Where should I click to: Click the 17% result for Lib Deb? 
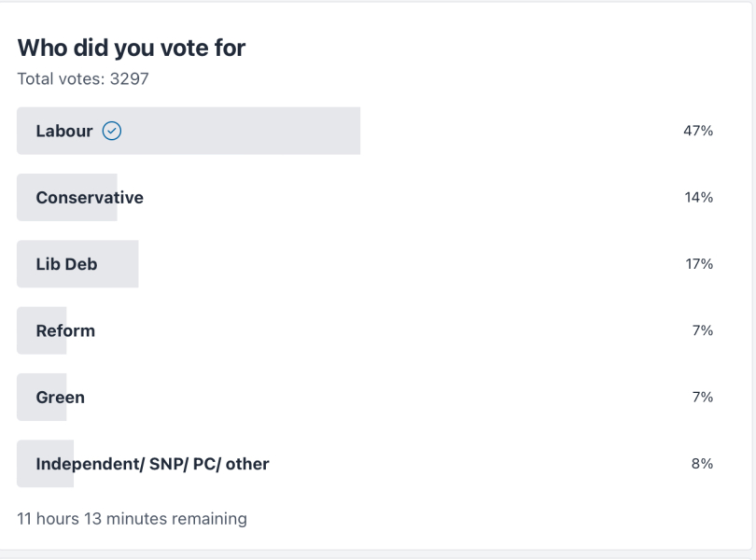698,264
